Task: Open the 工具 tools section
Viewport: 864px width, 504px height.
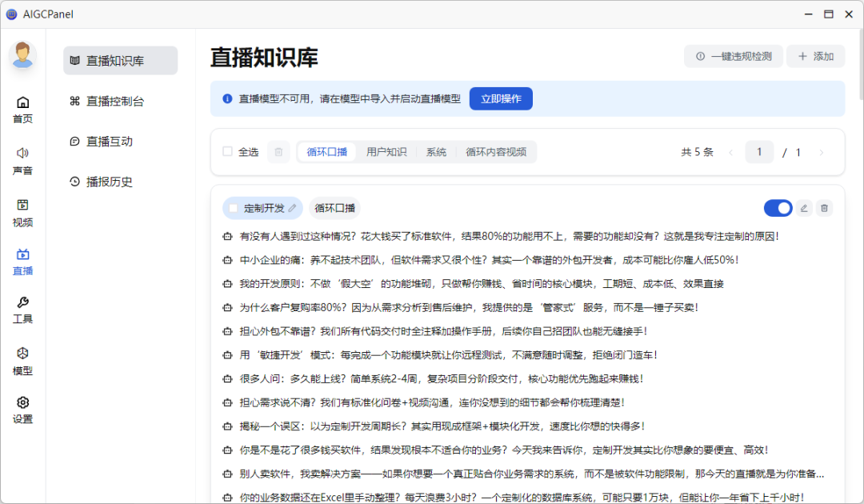Action: [22, 310]
